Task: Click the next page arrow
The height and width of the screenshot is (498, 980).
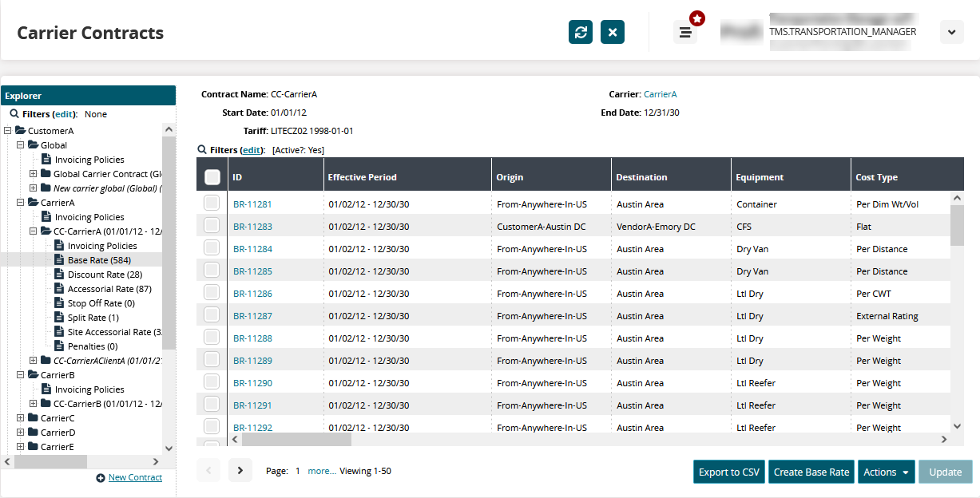Action: (x=240, y=471)
